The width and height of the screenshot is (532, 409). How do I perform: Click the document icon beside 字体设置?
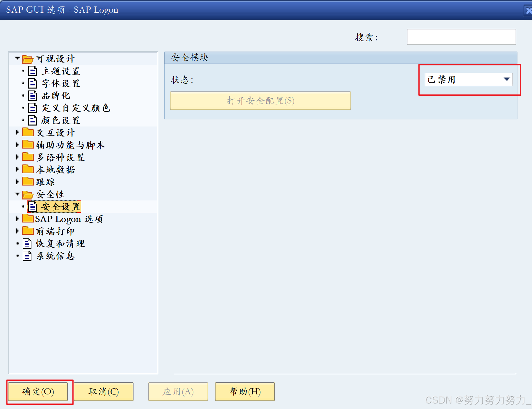[33, 83]
